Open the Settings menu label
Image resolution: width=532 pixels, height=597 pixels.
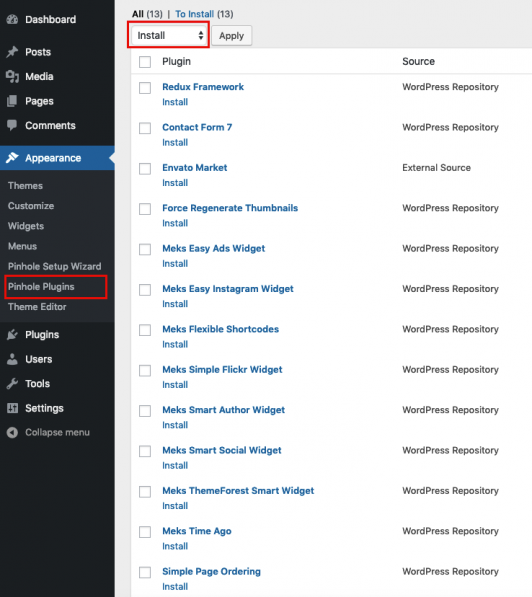coord(44,408)
